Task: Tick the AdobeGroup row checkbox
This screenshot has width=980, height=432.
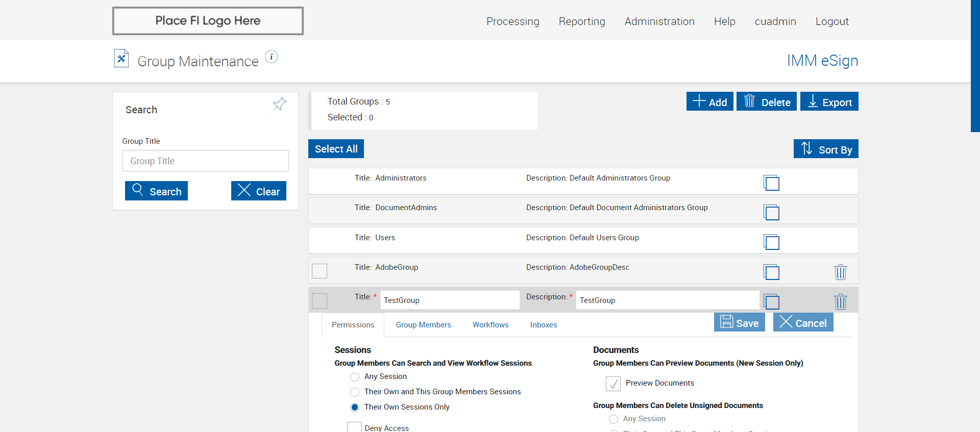Action: pyautogui.click(x=320, y=271)
